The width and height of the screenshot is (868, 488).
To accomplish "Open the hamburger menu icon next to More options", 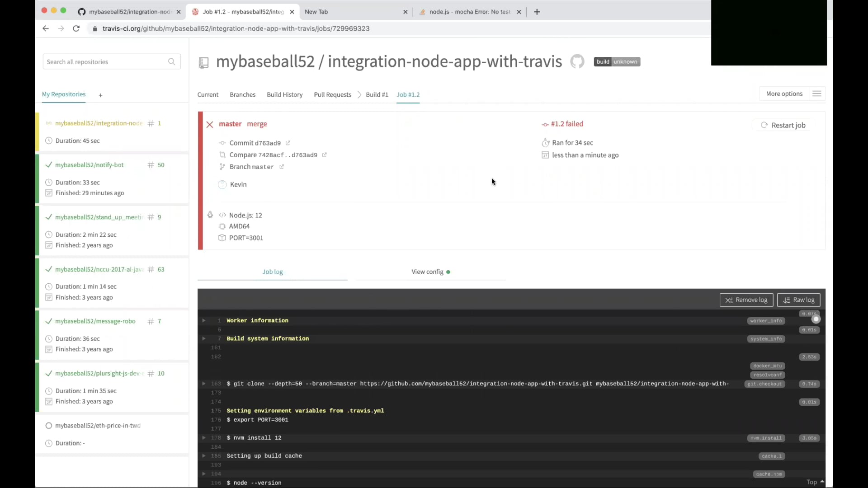I will [x=817, y=94].
